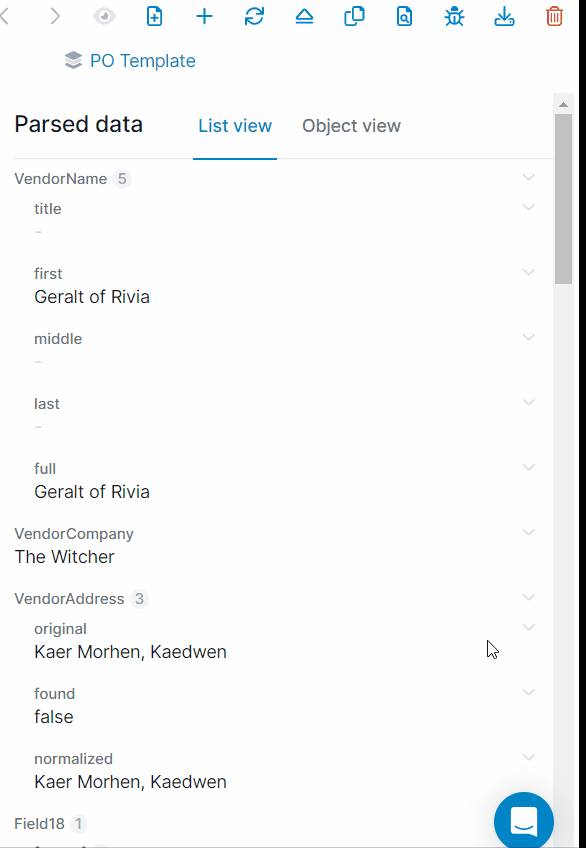Open the duplicate document icon
586x848 pixels.
pos(354,16)
